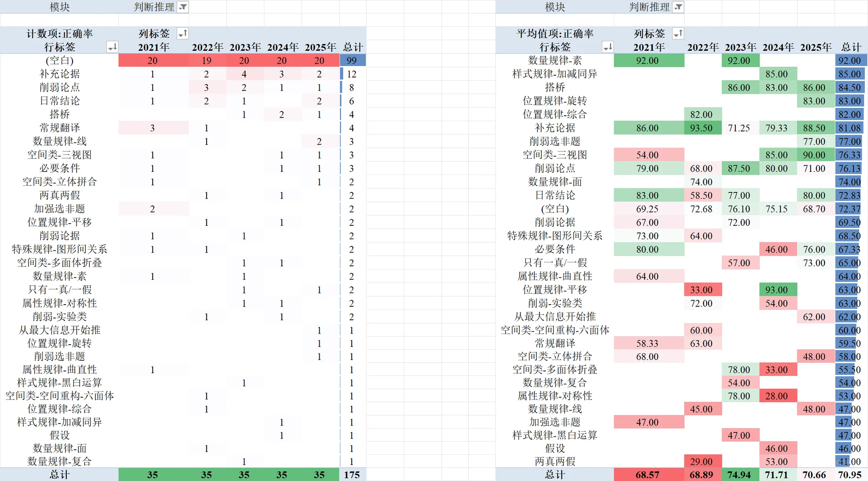868x481 pixels.
Task: Open the 模块 filter on the right pivot table
Action: point(678,7)
